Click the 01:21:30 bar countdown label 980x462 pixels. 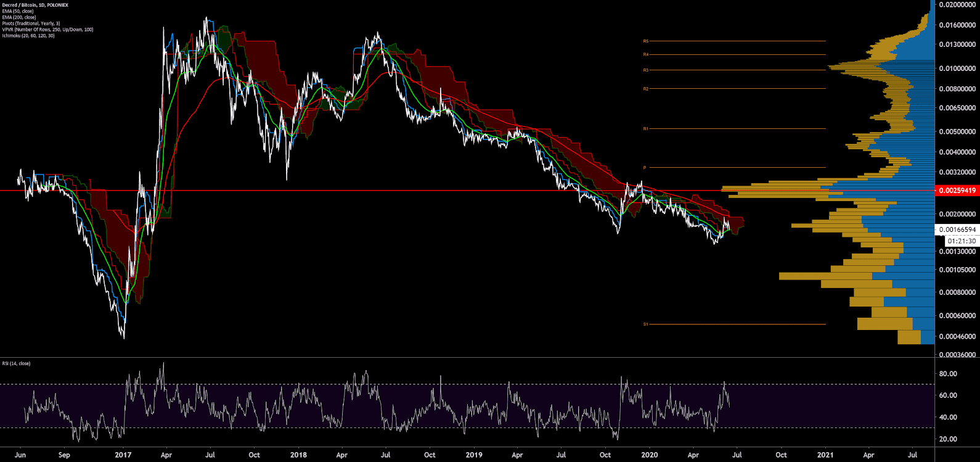pyautogui.click(x=962, y=241)
